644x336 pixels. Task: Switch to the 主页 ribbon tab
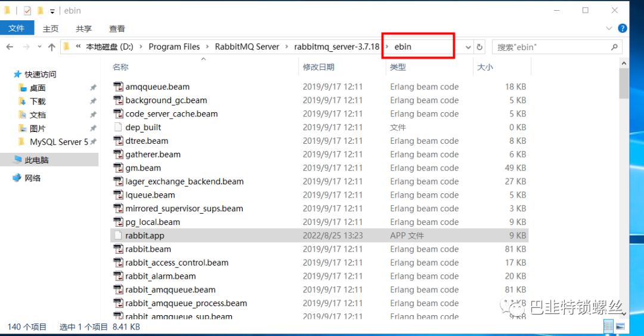51,29
